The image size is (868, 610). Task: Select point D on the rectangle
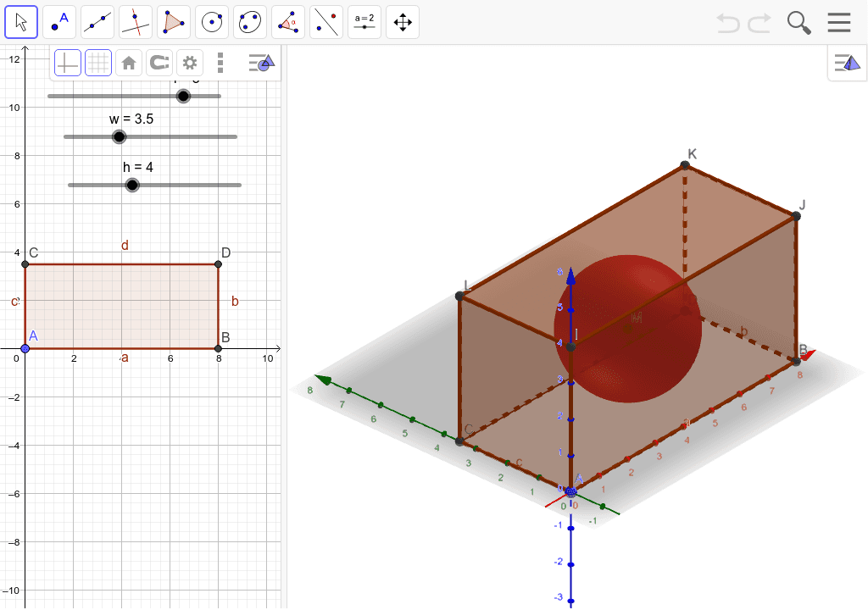(x=218, y=263)
